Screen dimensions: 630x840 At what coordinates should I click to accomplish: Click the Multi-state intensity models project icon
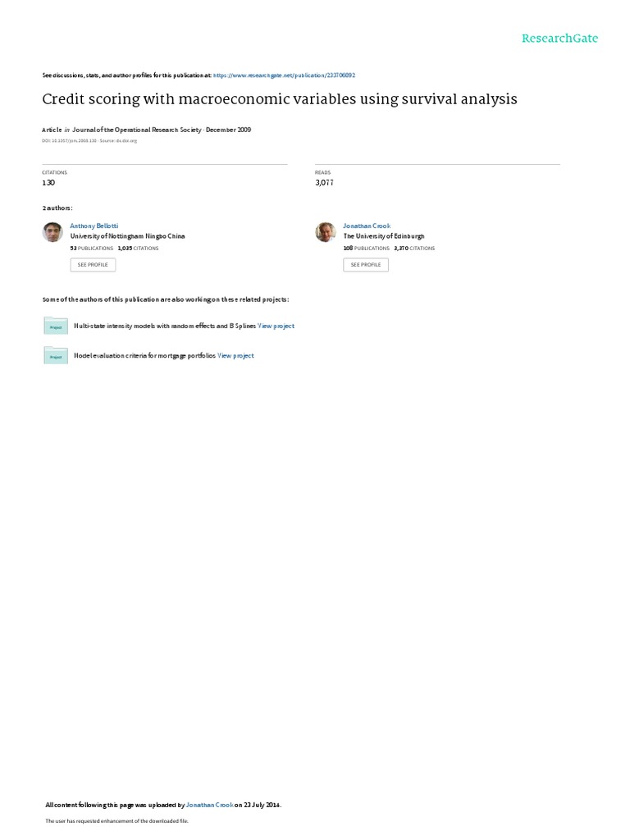point(56,326)
